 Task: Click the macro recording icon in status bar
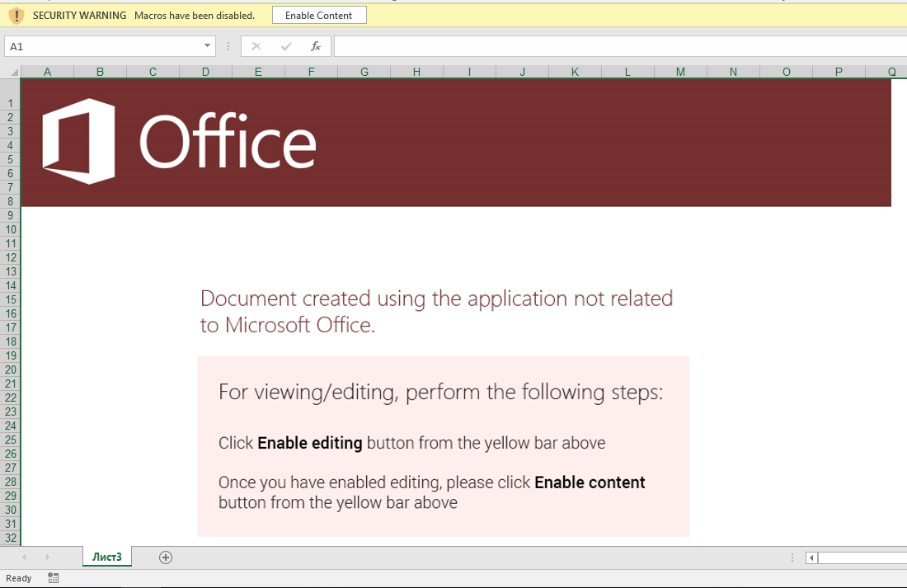tap(54, 578)
